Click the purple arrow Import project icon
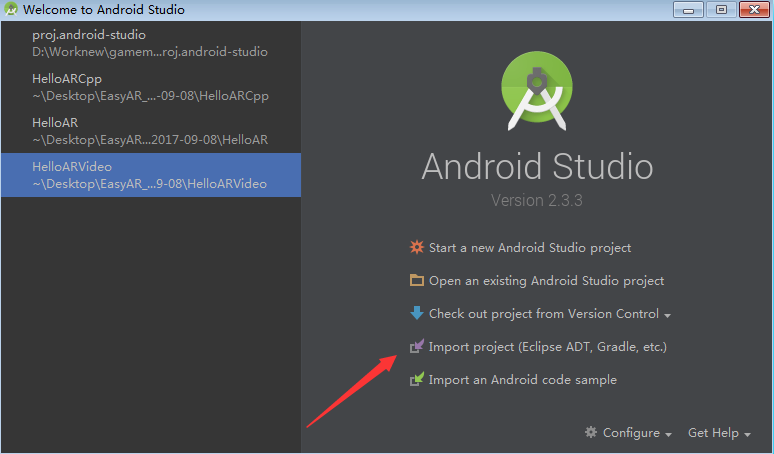 417,346
